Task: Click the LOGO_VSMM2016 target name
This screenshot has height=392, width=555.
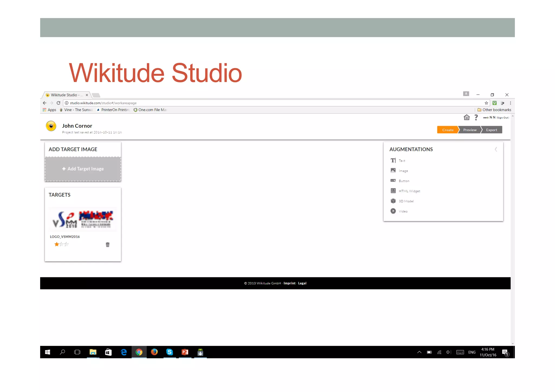Action: pos(65,237)
